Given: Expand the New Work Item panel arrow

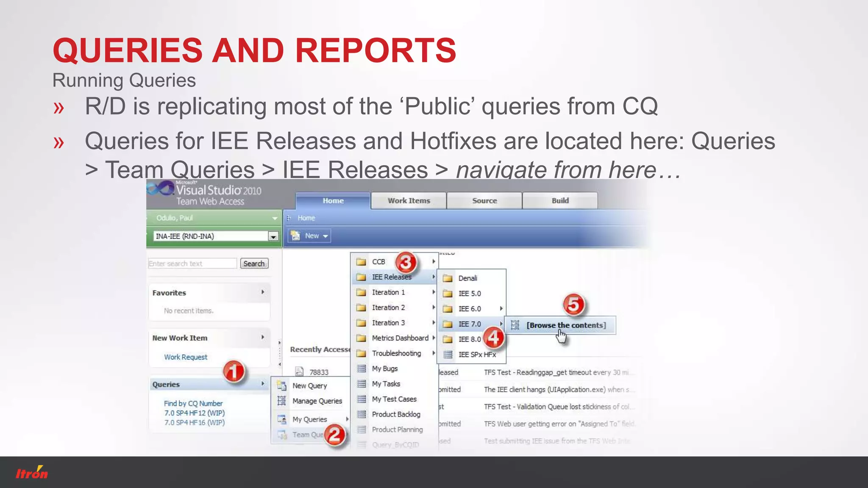Looking at the screenshot, I should (263, 337).
